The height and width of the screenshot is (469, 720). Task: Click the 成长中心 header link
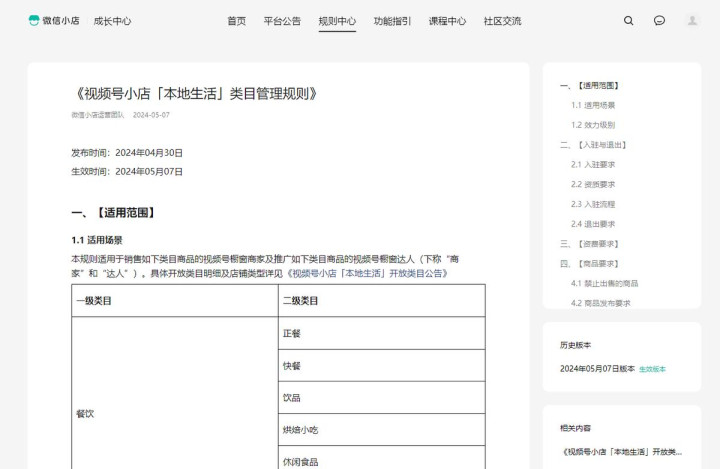coord(112,21)
